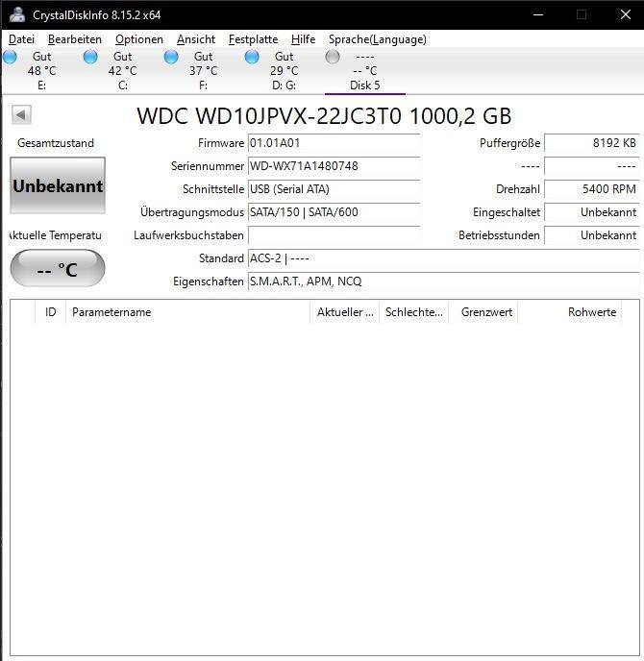Screen dimensions: 644x661
Task: Click the Parametername column header
Action: click(x=188, y=312)
